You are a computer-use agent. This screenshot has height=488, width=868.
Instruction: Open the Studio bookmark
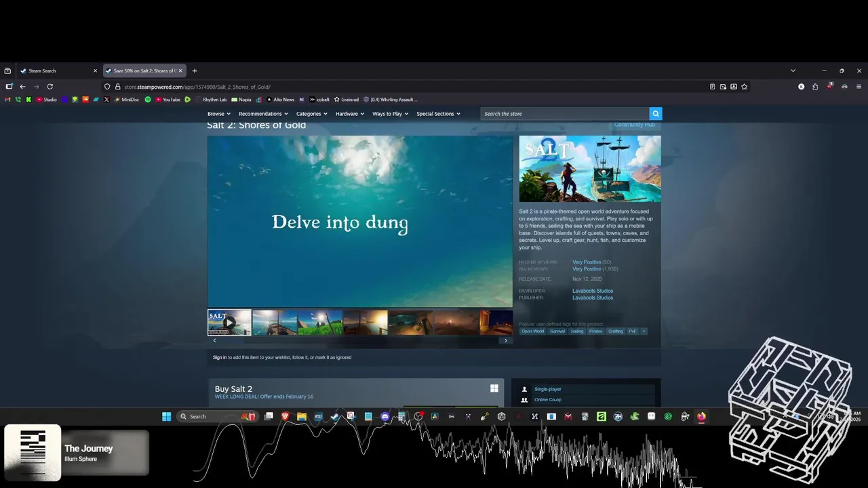click(x=46, y=100)
